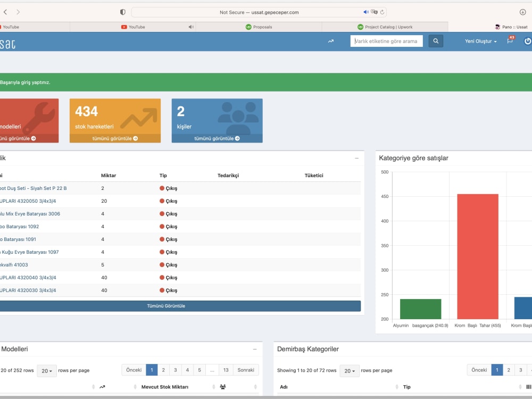Change rows per page in Demirbaş Kategoriler to another value
This screenshot has width=532, height=399.
point(350,370)
